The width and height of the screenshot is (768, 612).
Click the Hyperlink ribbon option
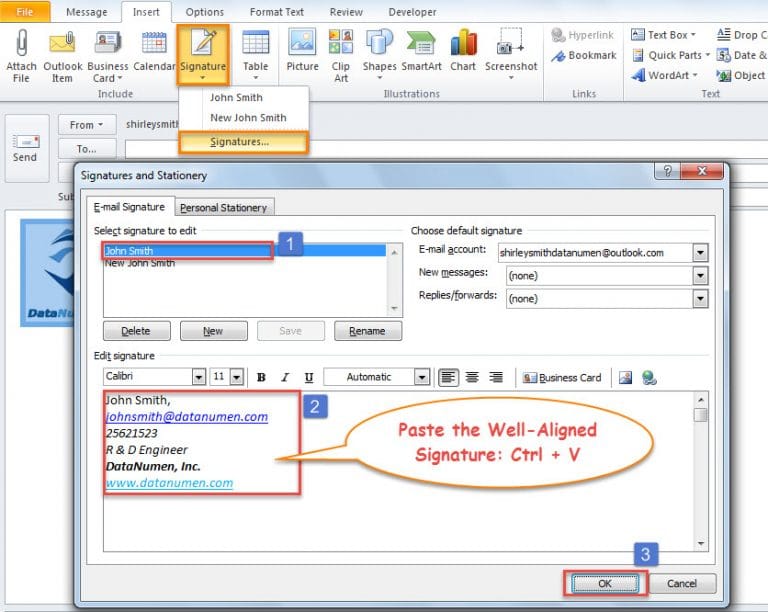(582, 35)
